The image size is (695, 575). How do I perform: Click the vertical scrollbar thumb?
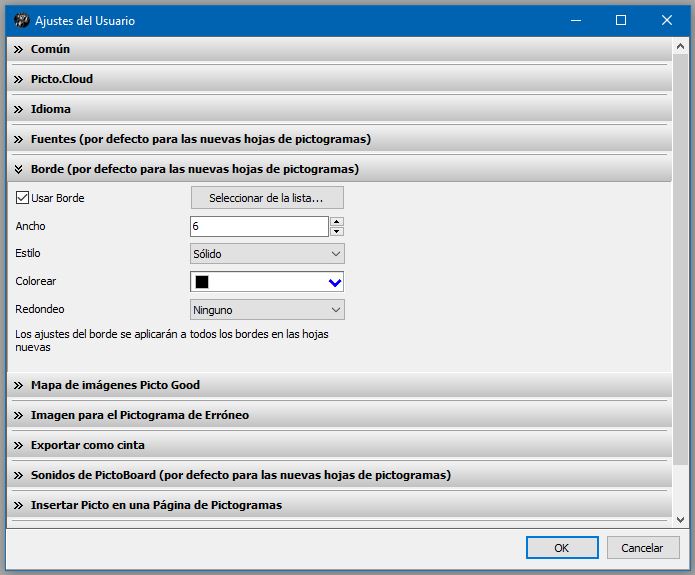(x=680, y=259)
